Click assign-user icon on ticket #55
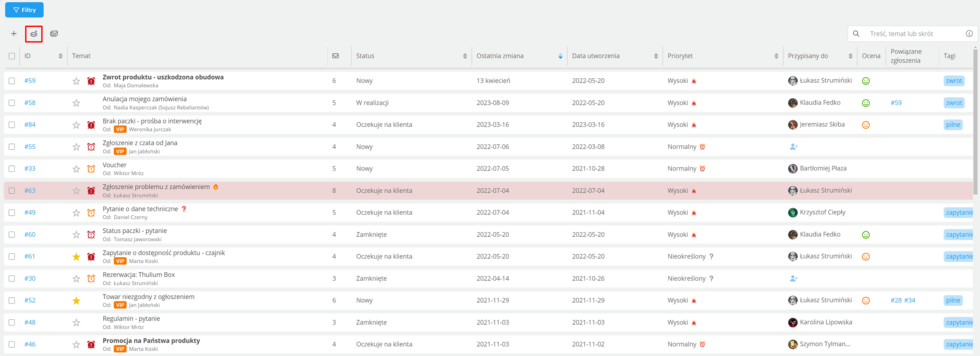The image size is (980, 356). (793, 147)
